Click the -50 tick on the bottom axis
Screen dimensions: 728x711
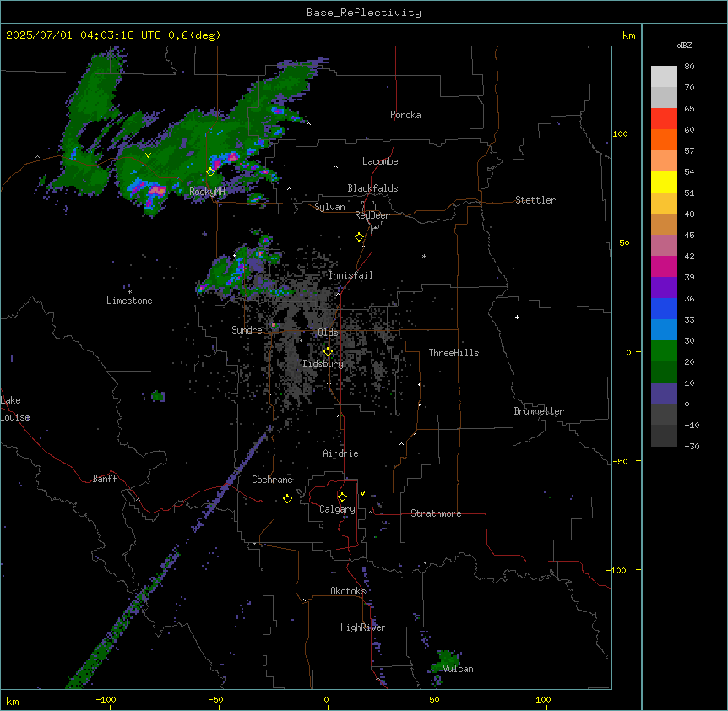pos(215,699)
